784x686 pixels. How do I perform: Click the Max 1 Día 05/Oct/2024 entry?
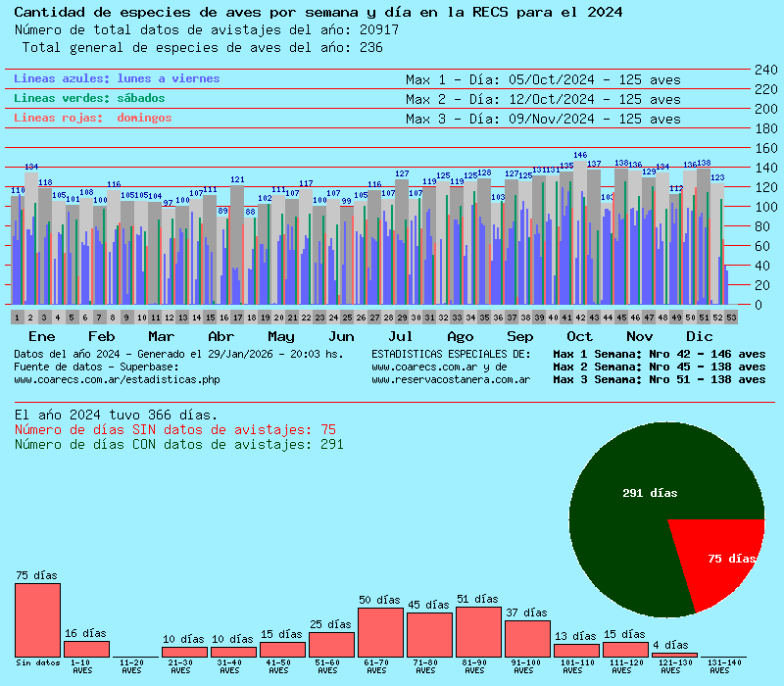coord(543,79)
